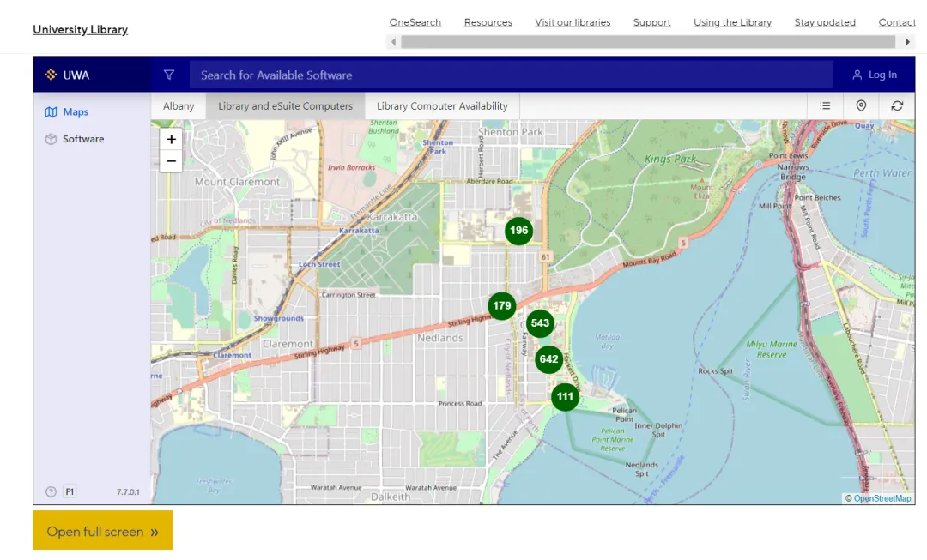Open the University Library link

click(x=80, y=29)
